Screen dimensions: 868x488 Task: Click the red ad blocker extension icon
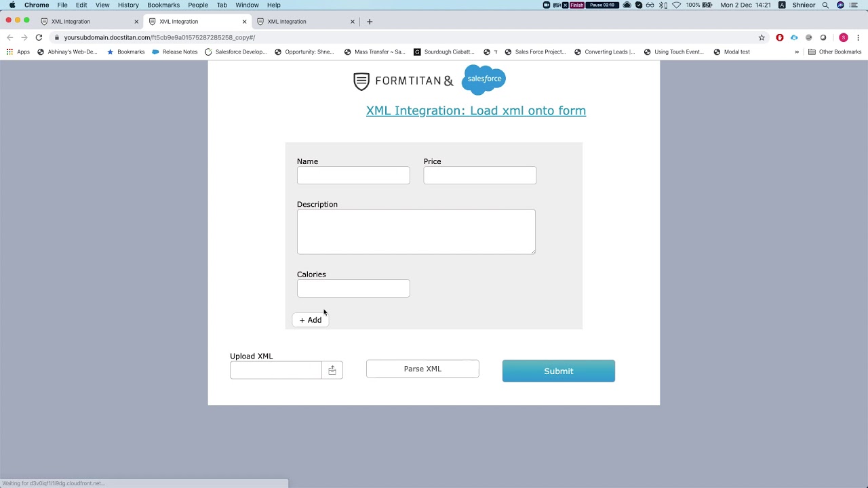point(780,38)
